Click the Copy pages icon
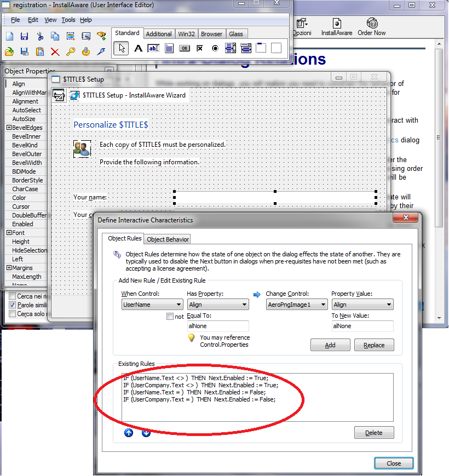The width and height of the screenshot is (449, 476). (x=55, y=36)
